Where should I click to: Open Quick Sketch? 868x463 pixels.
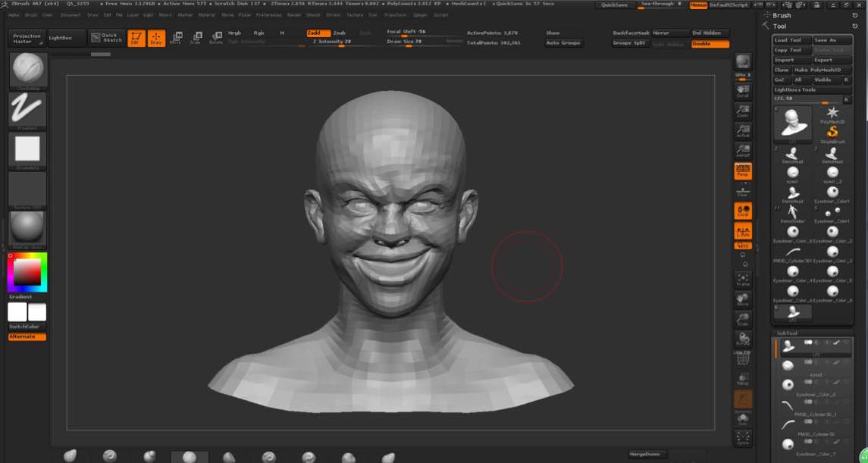click(x=107, y=38)
